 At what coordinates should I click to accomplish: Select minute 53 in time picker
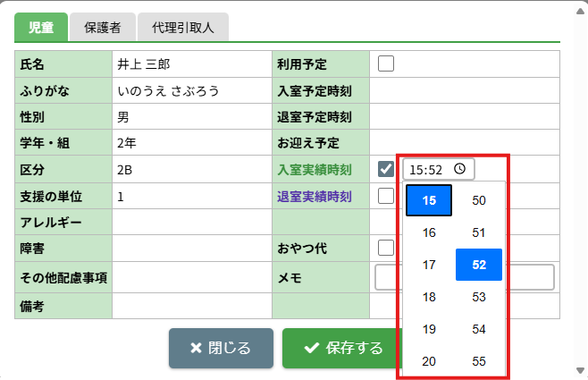(x=479, y=297)
